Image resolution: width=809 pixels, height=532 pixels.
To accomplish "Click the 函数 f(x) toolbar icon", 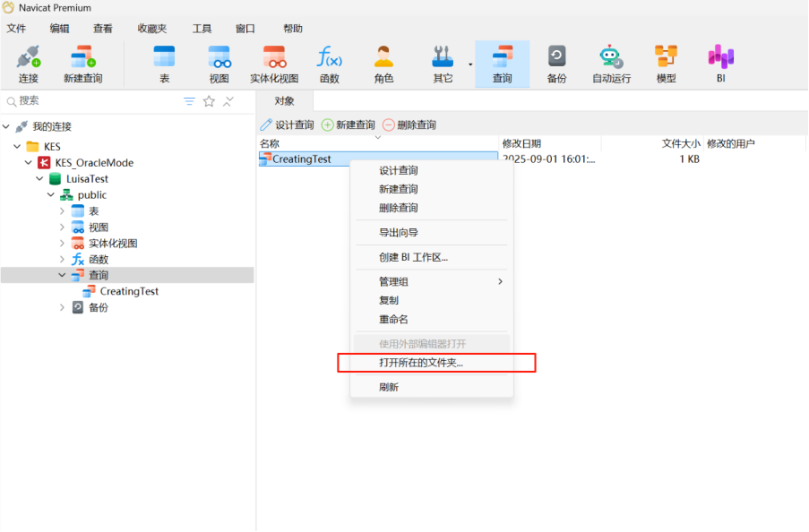I will pos(329,64).
